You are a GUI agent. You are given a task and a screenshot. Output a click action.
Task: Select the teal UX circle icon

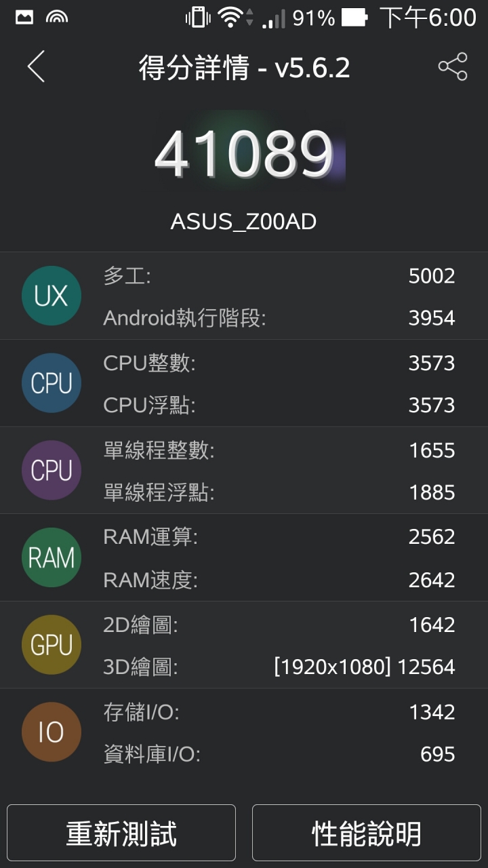52,296
